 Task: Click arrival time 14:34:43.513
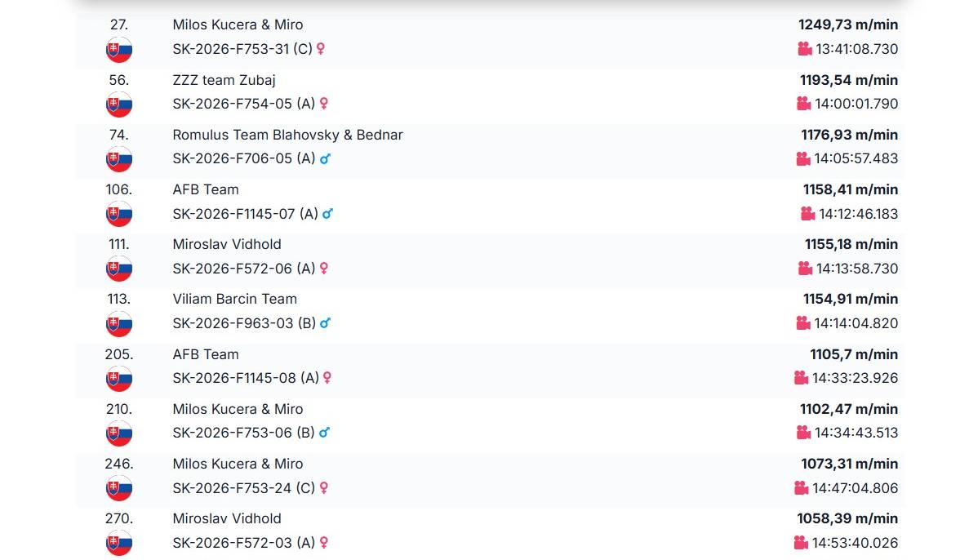(x=856, y=433)
